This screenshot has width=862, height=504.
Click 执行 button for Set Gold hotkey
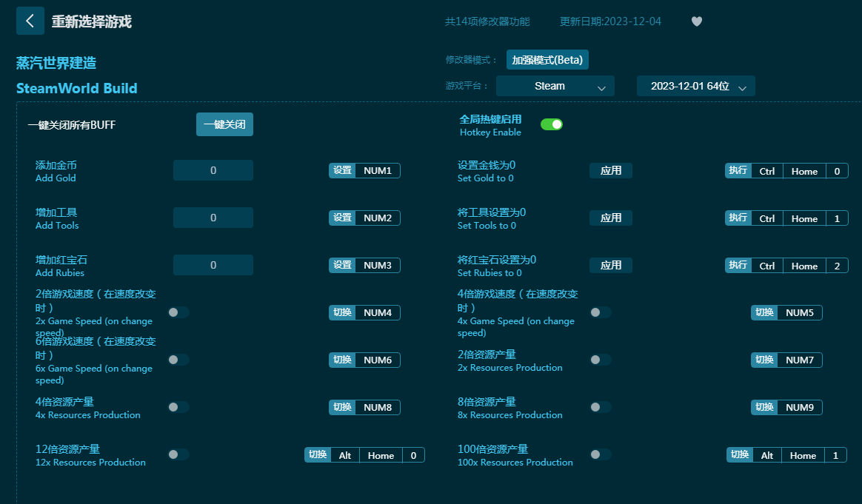pos(738,170)
